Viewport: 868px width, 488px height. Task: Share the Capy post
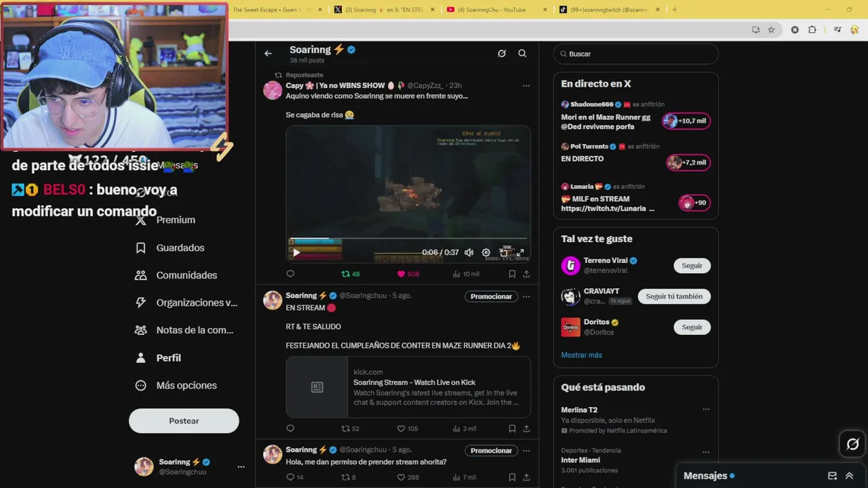526,274
